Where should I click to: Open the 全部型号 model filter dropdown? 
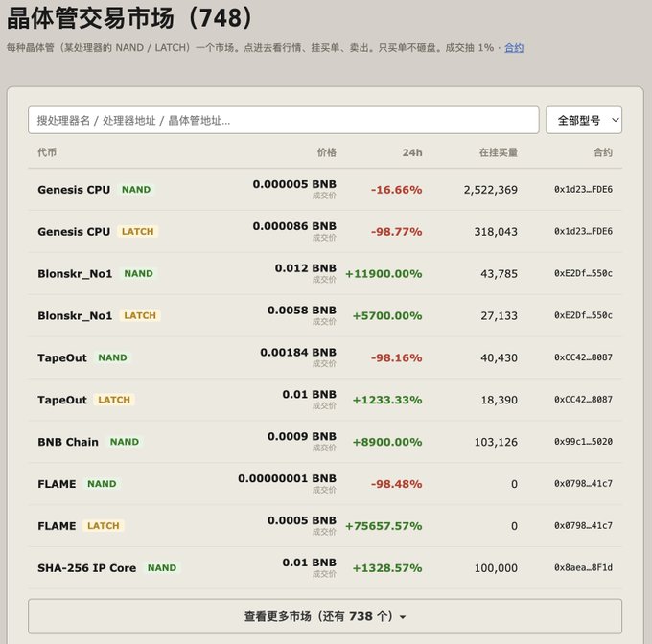(584, 120)
